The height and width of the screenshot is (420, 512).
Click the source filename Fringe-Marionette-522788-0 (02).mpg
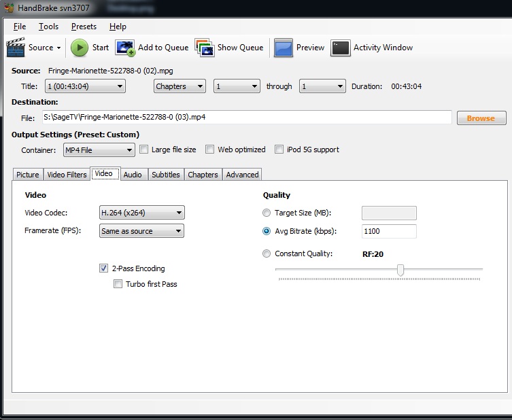point(111,71)
